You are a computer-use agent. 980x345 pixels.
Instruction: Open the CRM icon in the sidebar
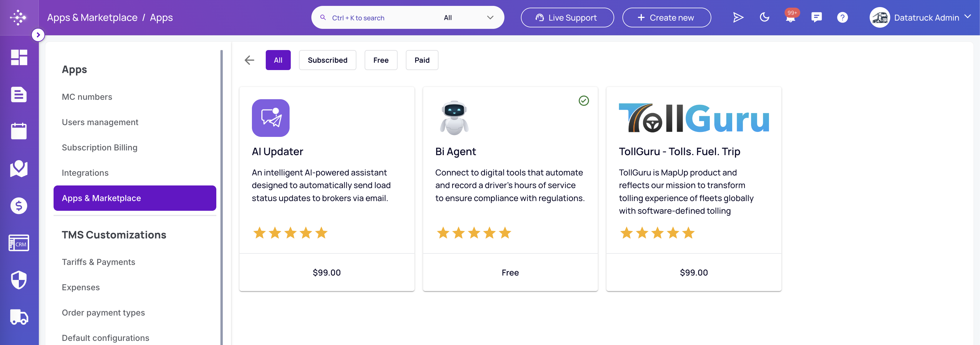pos(19,243)
